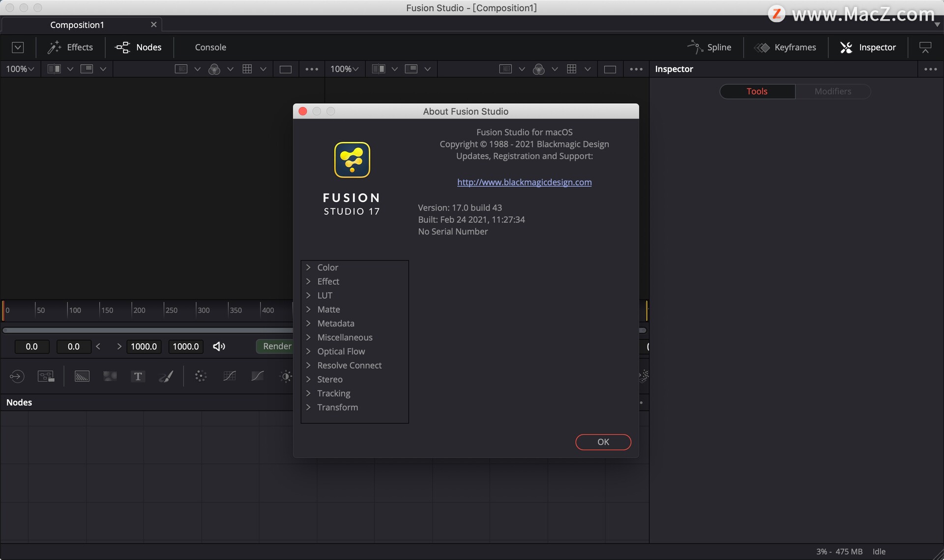The height and width of the screenshot is (560, 944).
Task: Select the Tools tab in Inspector
Action: (757, 91)
